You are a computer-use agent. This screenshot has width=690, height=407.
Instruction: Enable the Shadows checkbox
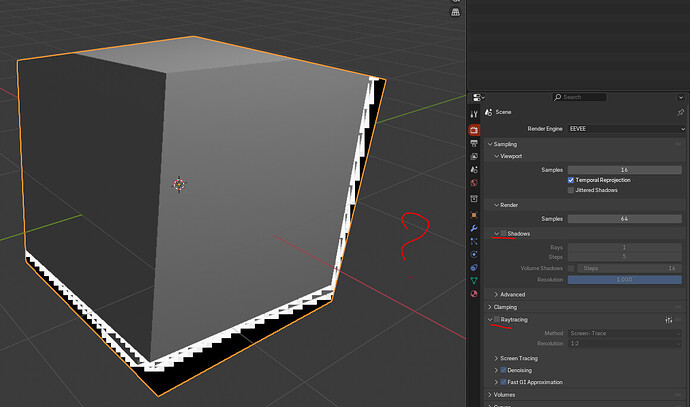[503, 234]
